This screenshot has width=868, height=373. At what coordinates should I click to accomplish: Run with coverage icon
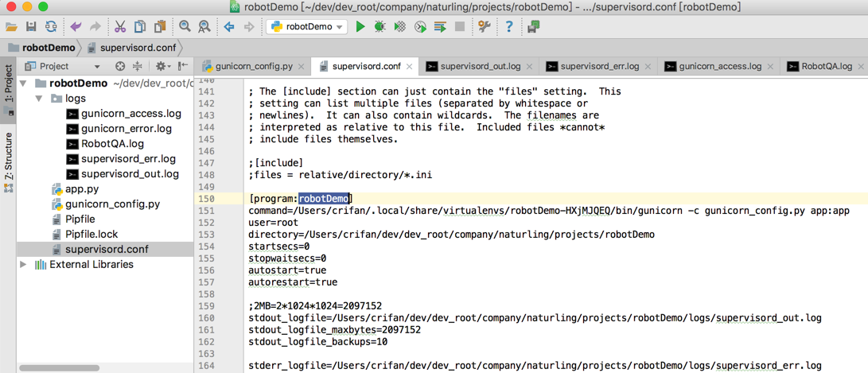[x=399, y=26]
